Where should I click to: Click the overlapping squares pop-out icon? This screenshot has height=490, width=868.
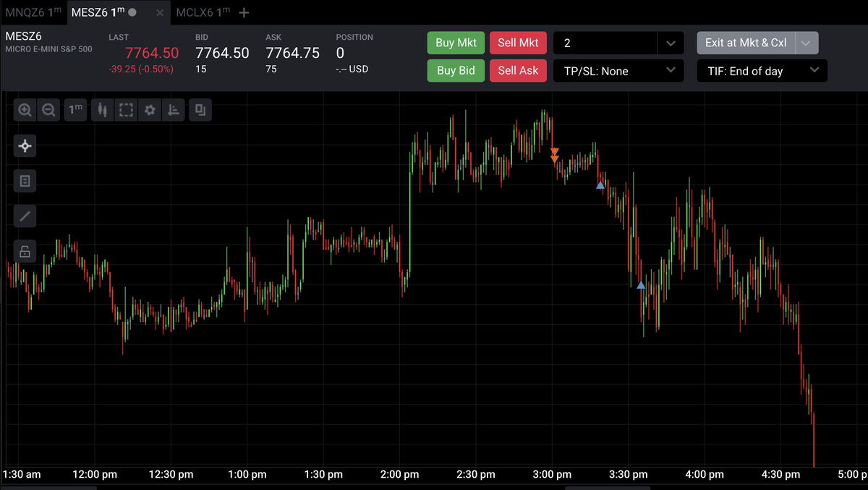[x=200, y=110]
